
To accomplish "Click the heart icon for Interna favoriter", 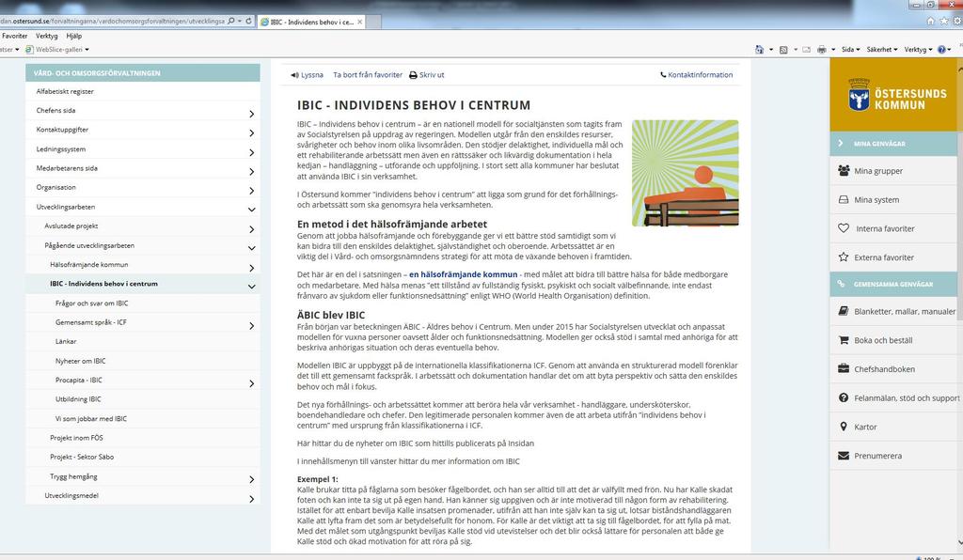I will pos(844,228).
